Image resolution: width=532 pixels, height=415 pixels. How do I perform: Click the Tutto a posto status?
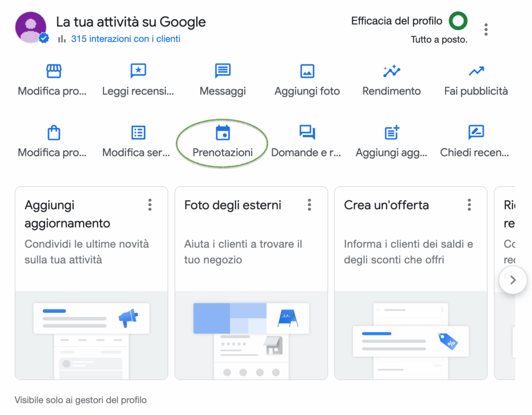tap(439, 40)
